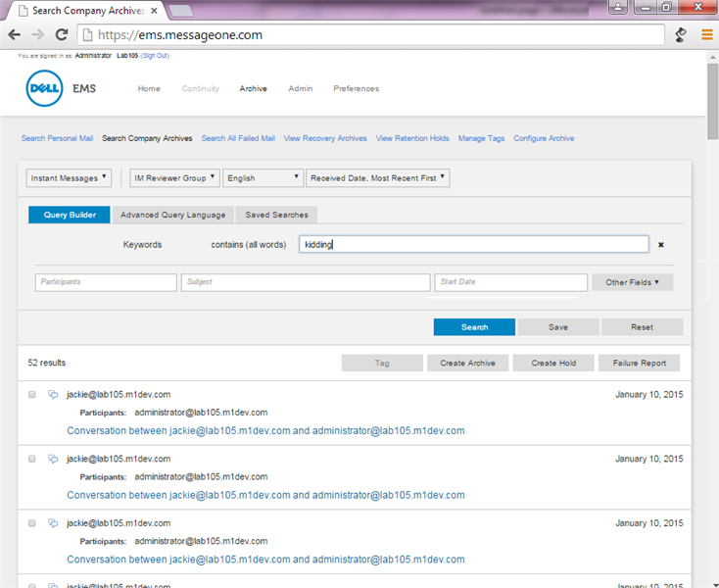The image size is (719, 588).
Task: Open the View Recovery Archives link
Action: point(325,138)
